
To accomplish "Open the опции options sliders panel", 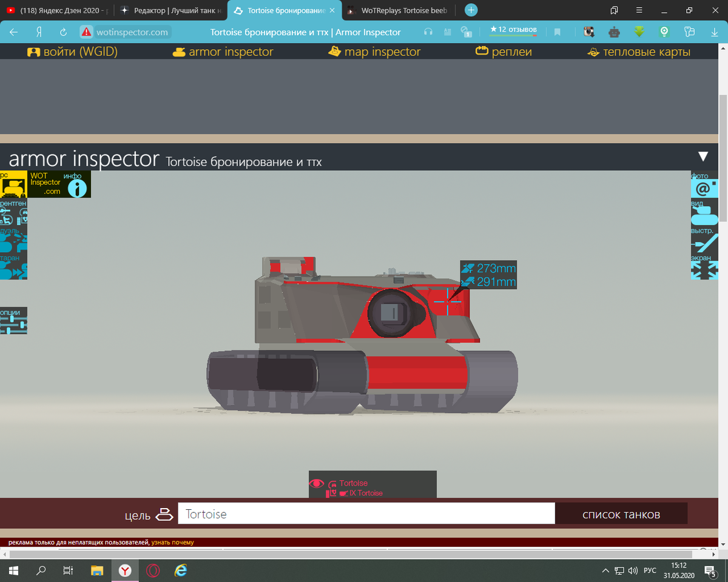I will (x=13, y=321).
